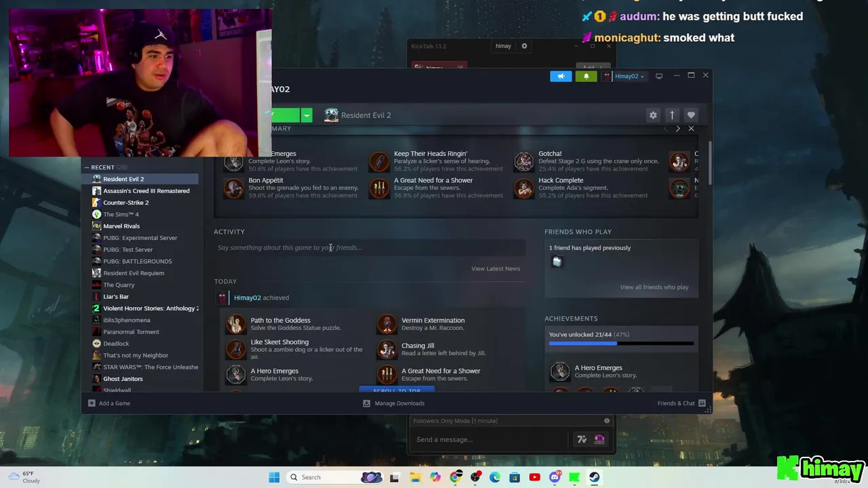Click Keep Their Heads Ringin' achievement icon
This screenshot has height=488, width=868.
tap(379, 161)
